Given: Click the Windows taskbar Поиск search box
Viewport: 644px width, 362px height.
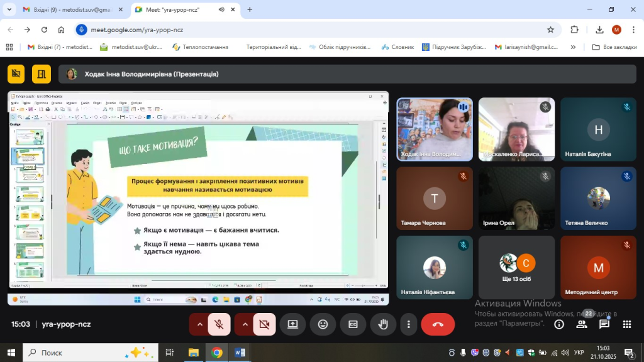Looking at the screenshot, I should [88, 353].
